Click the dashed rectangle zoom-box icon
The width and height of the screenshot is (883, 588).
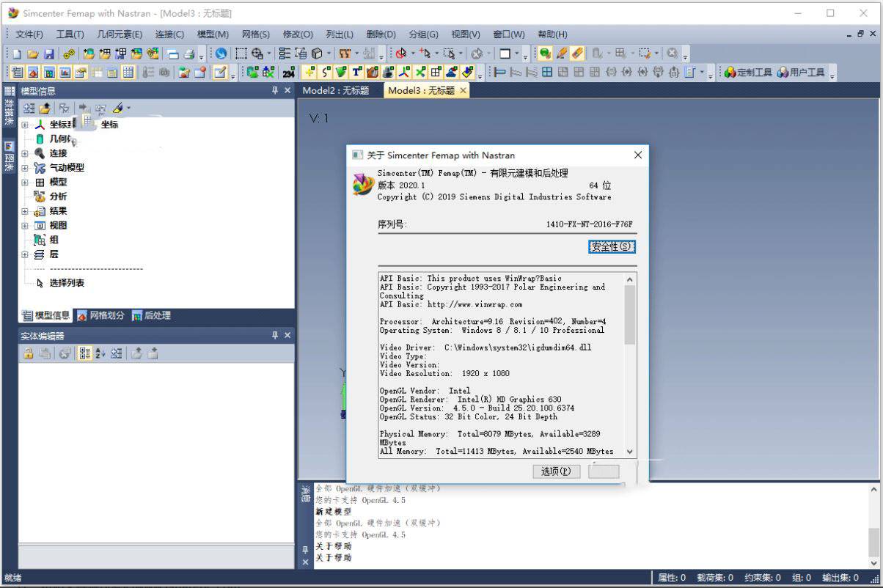click(241, 54)
